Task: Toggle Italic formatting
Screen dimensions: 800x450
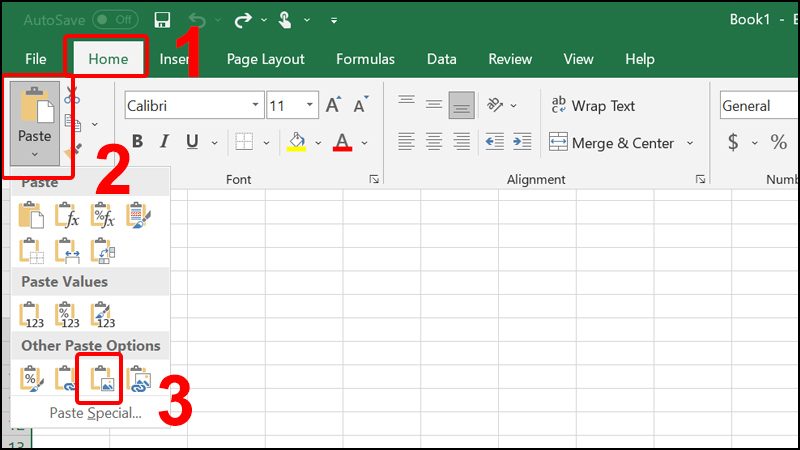Action: [163, 141]
